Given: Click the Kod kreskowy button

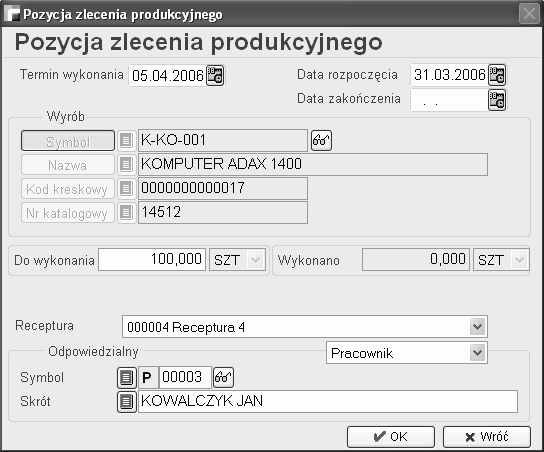Looking at the screenshot, I should click(68, 189).
